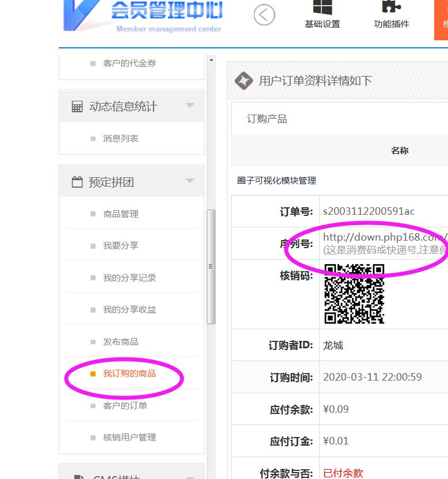Click the 预定拼团 calendar icon
Screen dimensions: 448x479
pos(77,183)
